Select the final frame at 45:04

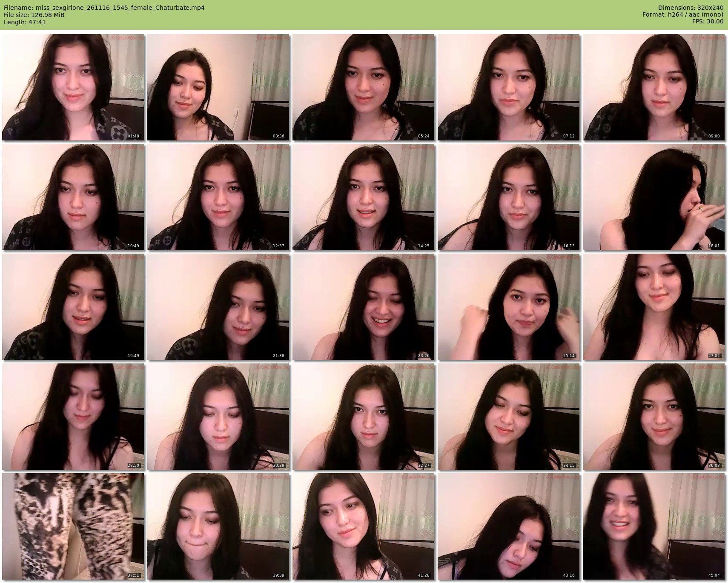[654, 526]
